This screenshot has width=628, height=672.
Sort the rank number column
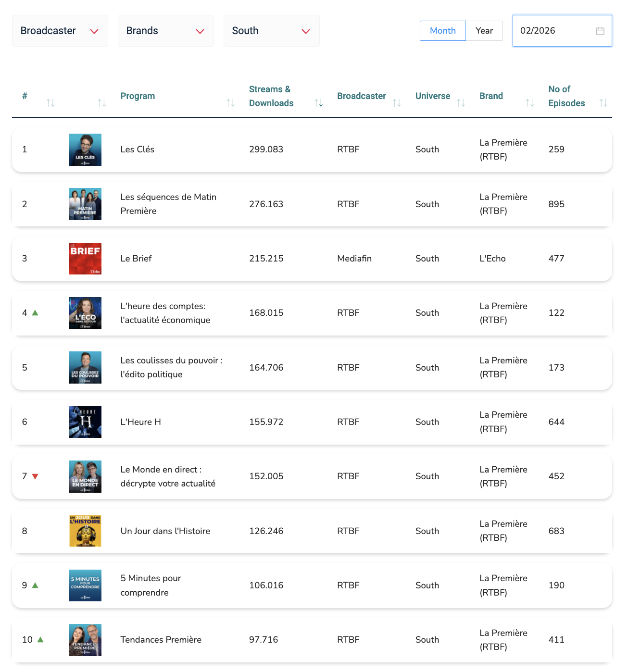(51, 102)
